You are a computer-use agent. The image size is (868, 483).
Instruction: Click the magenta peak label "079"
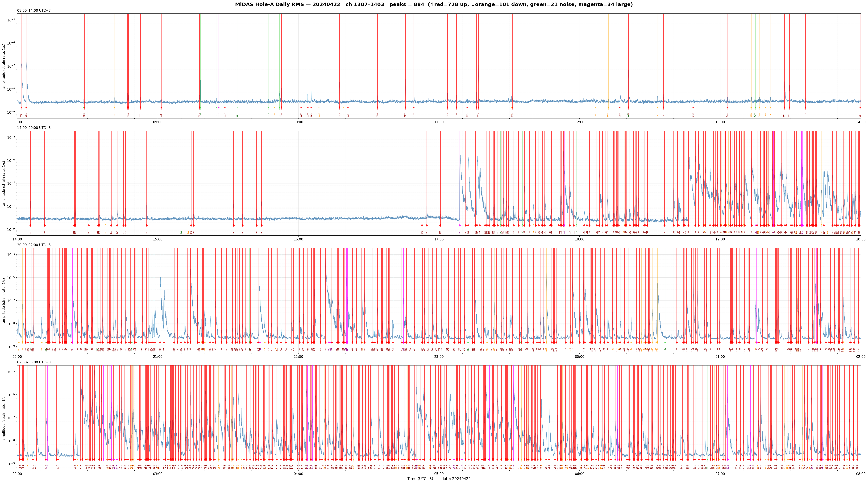[x=460, y=232]
